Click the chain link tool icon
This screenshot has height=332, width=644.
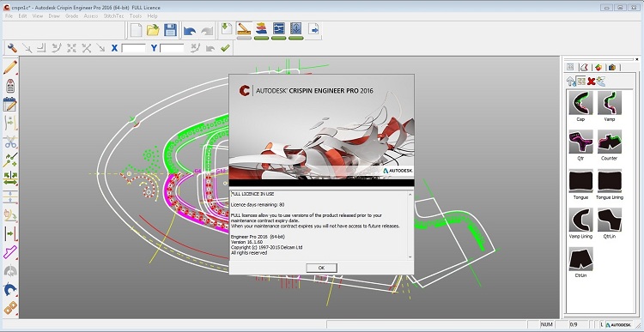[9, 308]
